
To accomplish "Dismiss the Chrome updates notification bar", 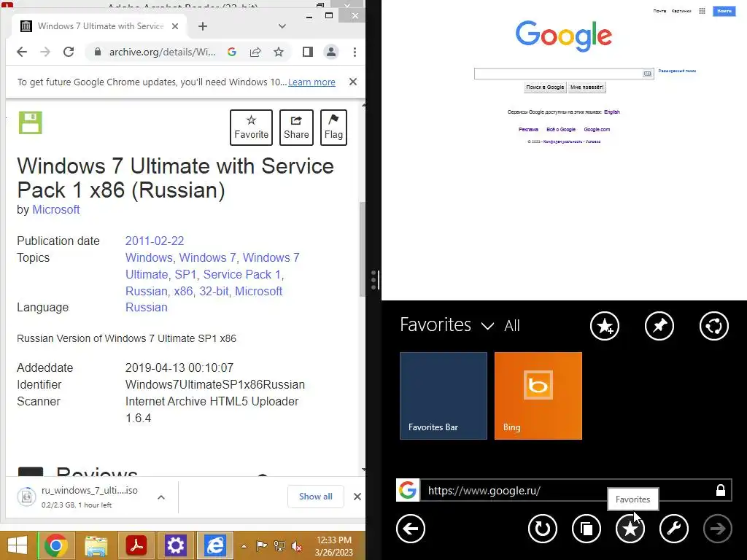I will pos(353,82).
